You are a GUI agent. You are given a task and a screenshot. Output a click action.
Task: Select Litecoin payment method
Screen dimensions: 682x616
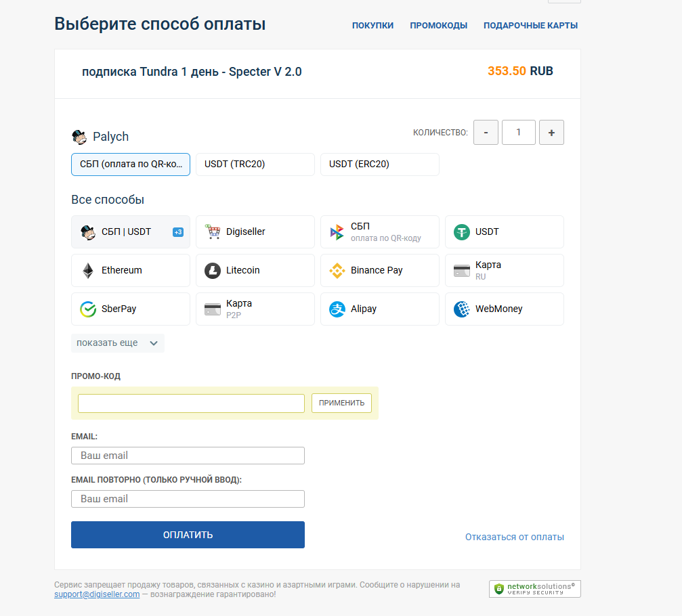pos(255,270)
